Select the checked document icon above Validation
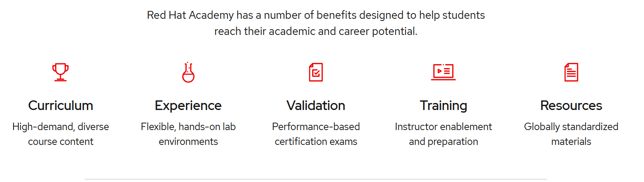This screenshot has height=182, width=644. pyautogui.click(x=316, y=72)
